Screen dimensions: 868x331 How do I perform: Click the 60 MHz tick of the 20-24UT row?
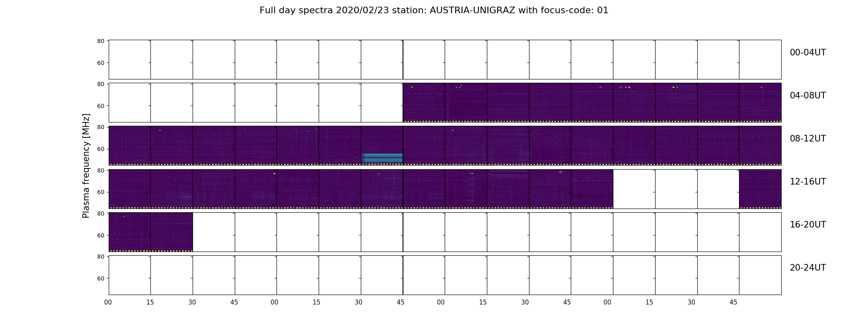[x=100, y=278]
